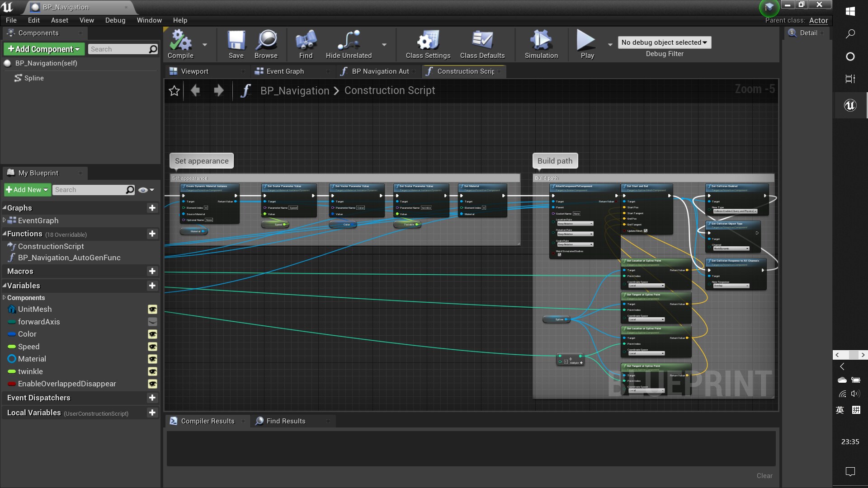
Task: Click the Browse toolbar icon
Action: pos(266,40)
